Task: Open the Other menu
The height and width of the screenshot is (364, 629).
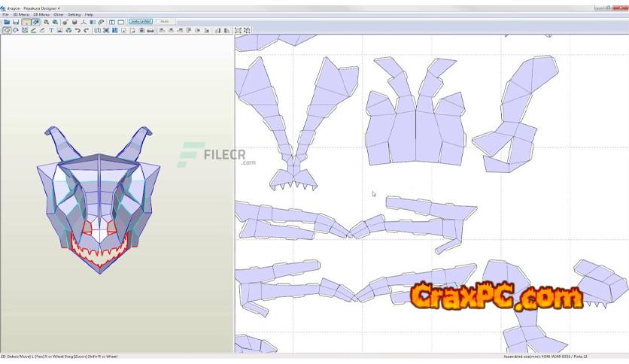Action: (x=59, y=14)
